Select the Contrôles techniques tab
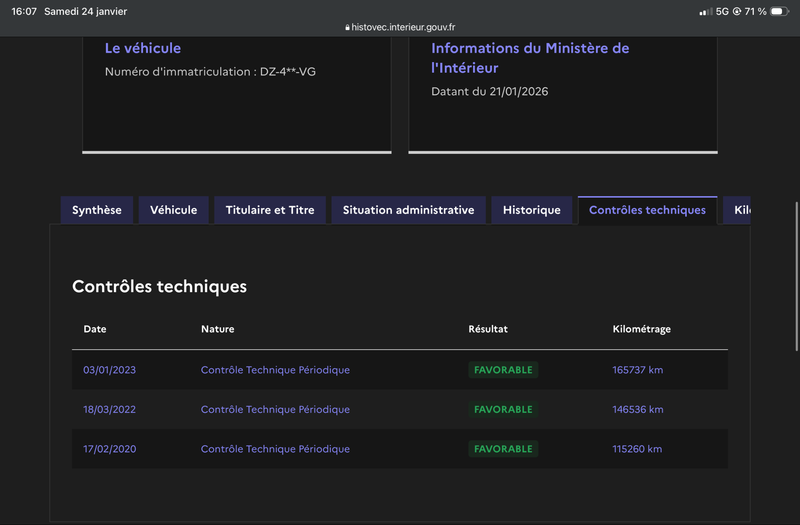Image resolution: width=800 pixels, height=525 pixels. 647,210
